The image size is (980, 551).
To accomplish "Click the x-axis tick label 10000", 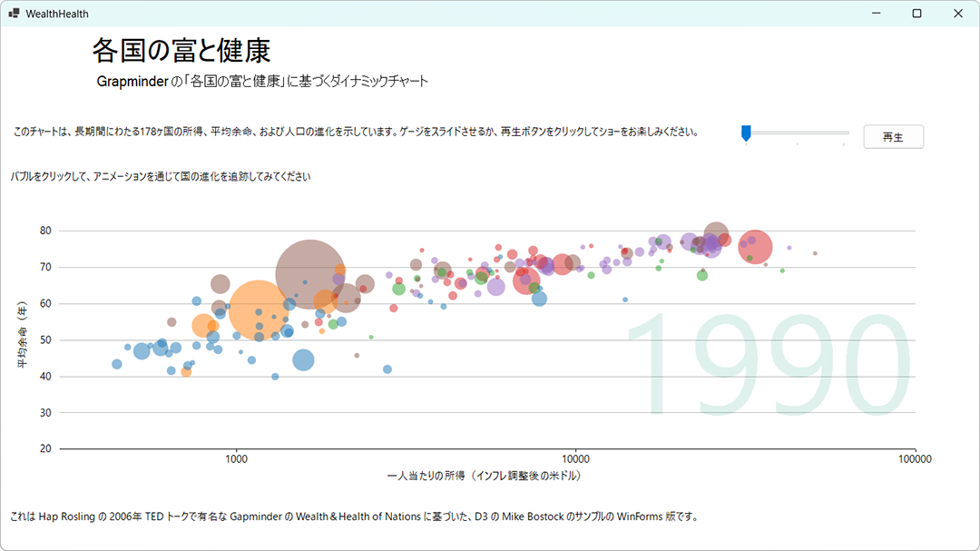I will pyautogui.click(x=575, y=459).
